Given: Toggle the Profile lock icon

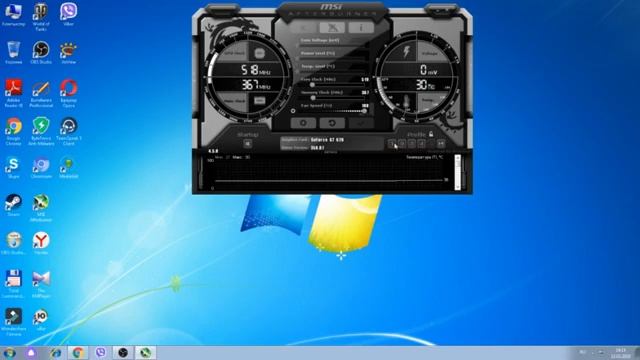Looking at the screenshot, I should (x=431, y=134).
